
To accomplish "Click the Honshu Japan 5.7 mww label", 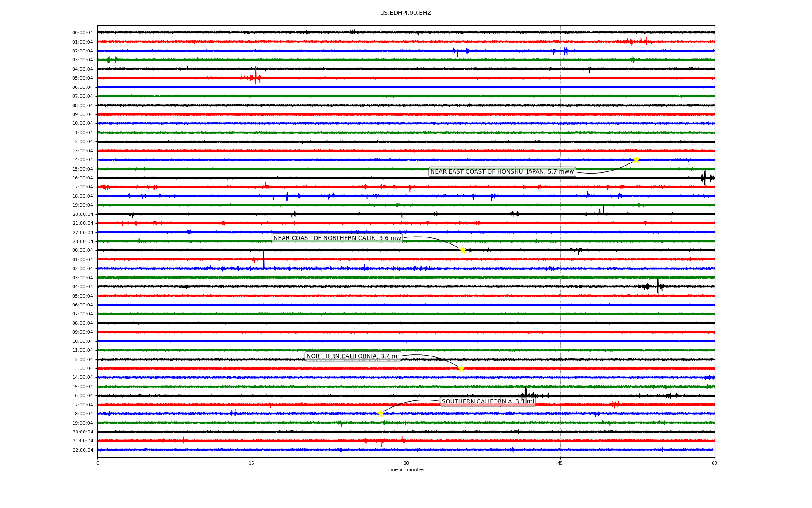I will click(502, 171).
